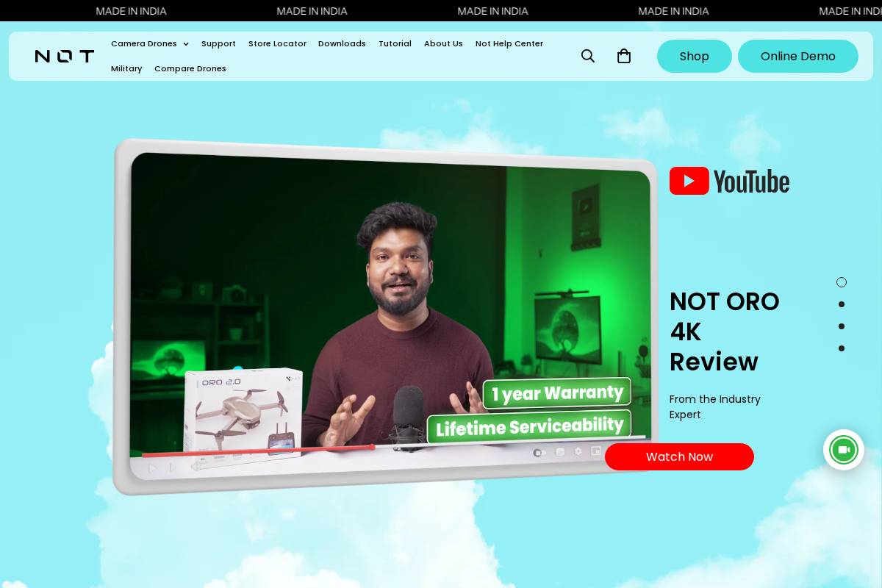Viewport: 882px width, 588px height.
Task: Expand the Camera Drones dropdown menu
Action: pyautogui.click(x=150, y=43)
